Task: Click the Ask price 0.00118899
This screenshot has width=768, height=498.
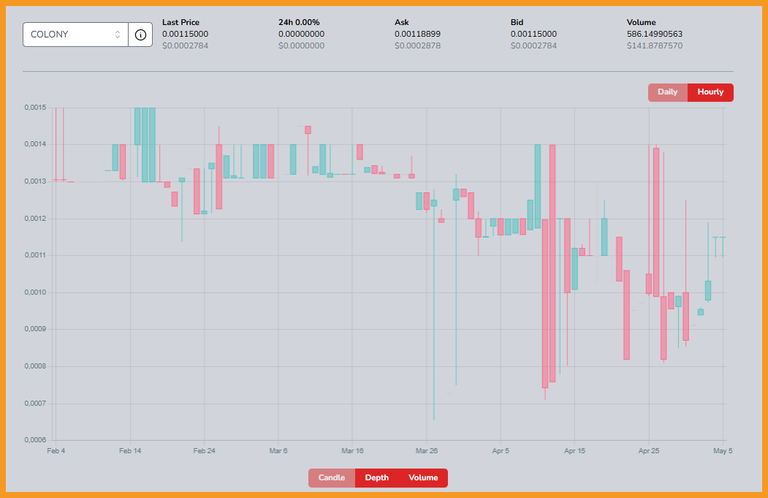Action: click(x=417, y=34)
